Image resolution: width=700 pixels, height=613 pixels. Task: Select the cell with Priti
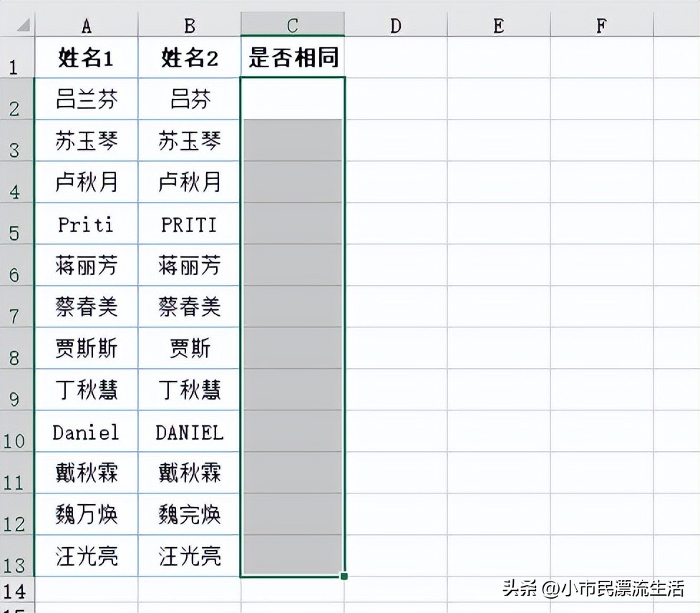click(86, 223)
